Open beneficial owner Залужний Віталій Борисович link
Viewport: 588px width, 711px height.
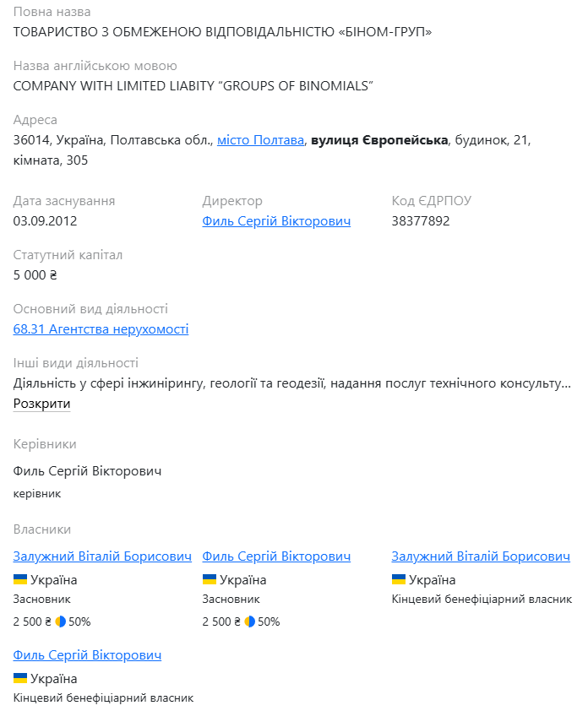pyautogui.click(x=481, y=556)
